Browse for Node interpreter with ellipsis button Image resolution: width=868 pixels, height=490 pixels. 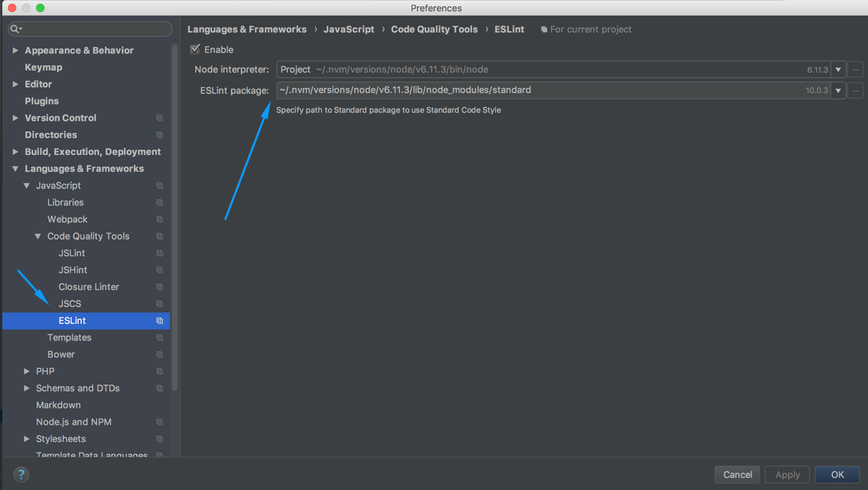click(855, 70)
